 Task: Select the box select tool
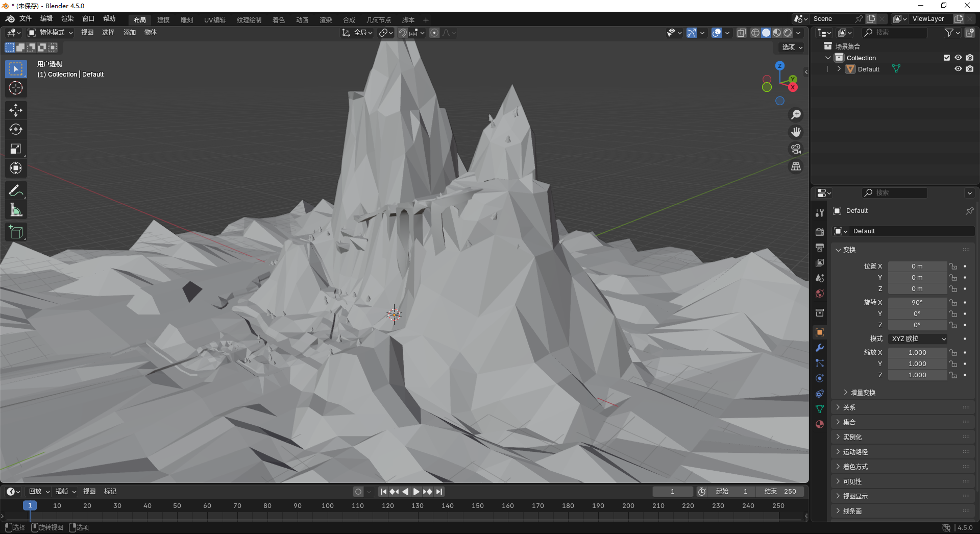click(x=16, y=69)
